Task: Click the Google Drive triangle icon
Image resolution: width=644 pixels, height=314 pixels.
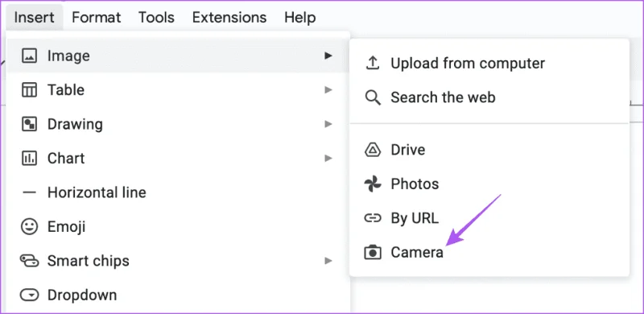Action: pos(373,150)
